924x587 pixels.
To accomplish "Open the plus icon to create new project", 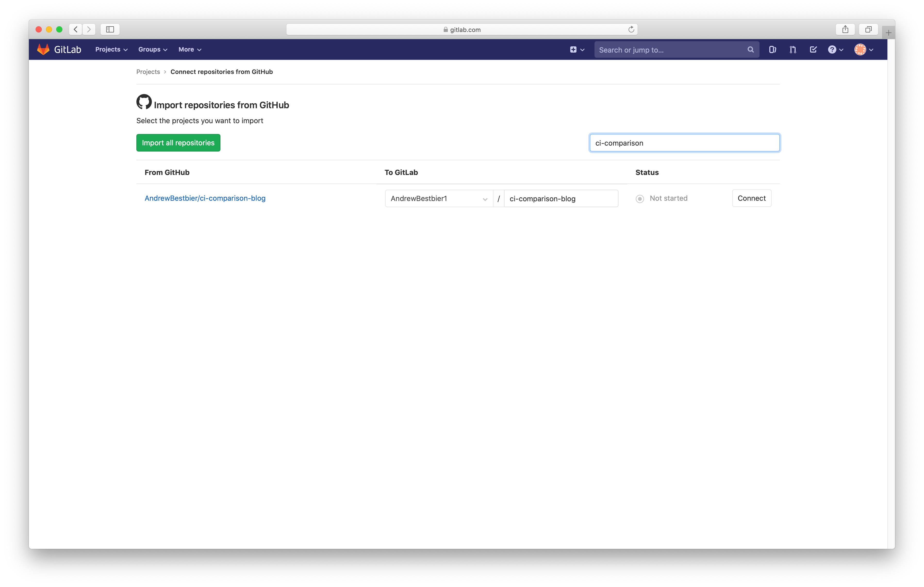I will [x=573, y=49].
